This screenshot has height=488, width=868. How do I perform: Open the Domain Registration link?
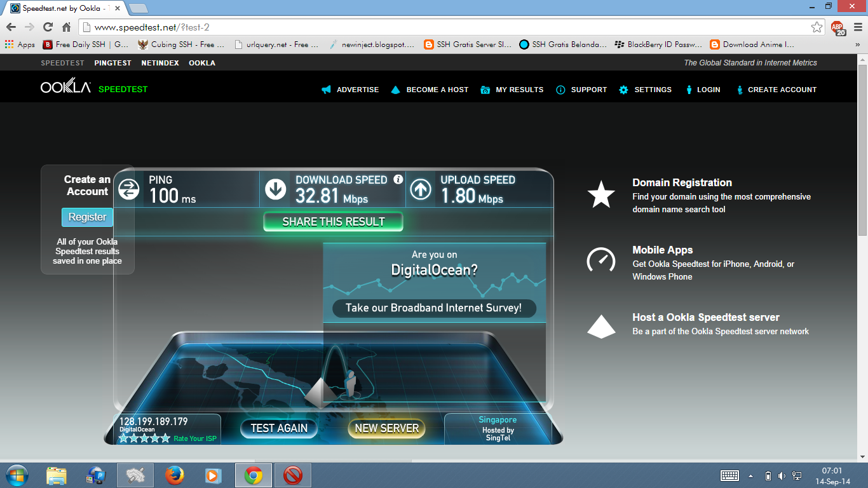pyautogui.click(x=682, y=182)
